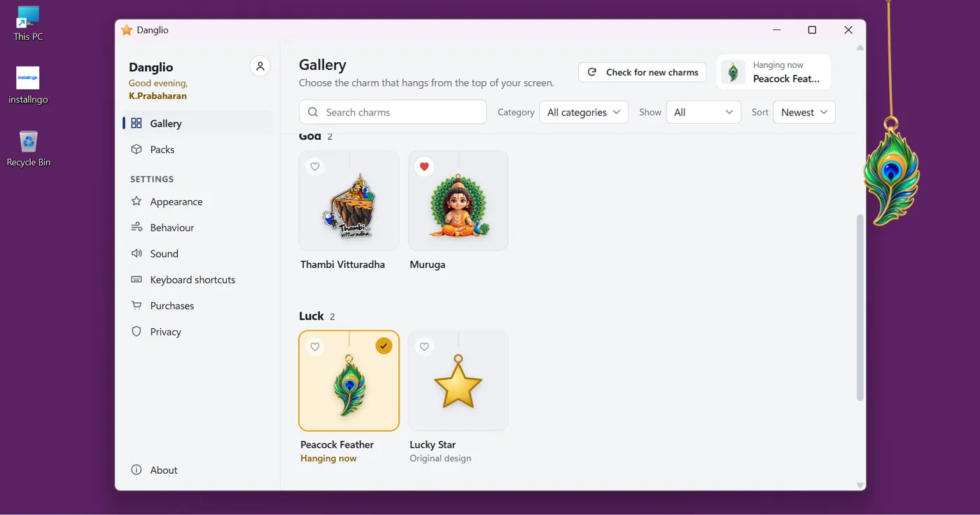
Task: Select the Peacock Feather charm thumbnail
Action: click(349, 381)
